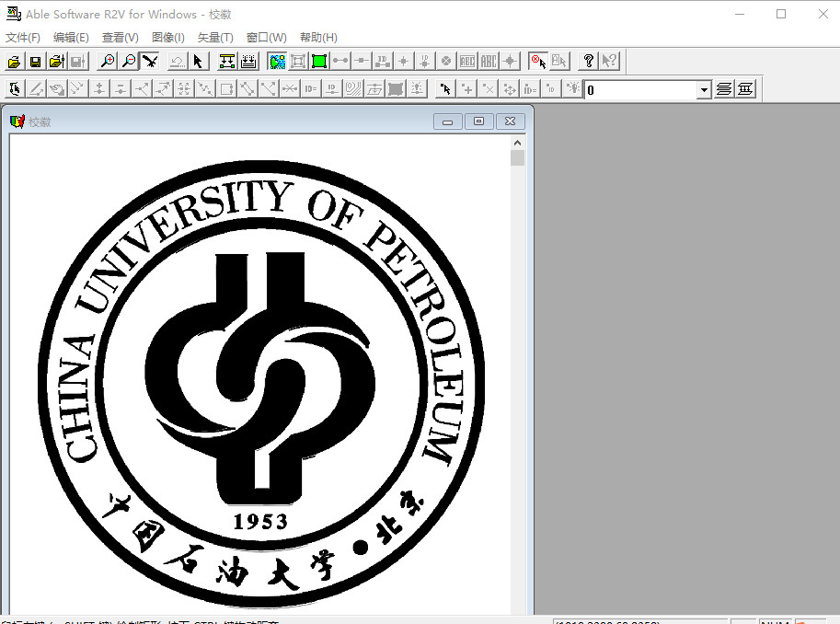Click the scroll up arrow of the image view

coord(517,143)
